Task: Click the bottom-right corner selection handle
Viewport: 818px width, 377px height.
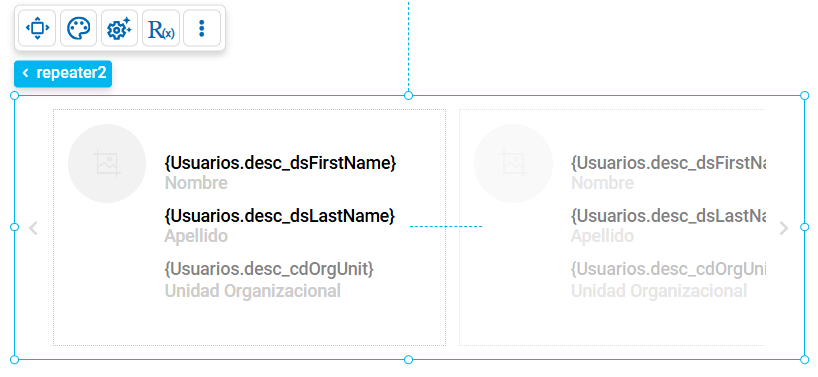Action: click(804, 359)
